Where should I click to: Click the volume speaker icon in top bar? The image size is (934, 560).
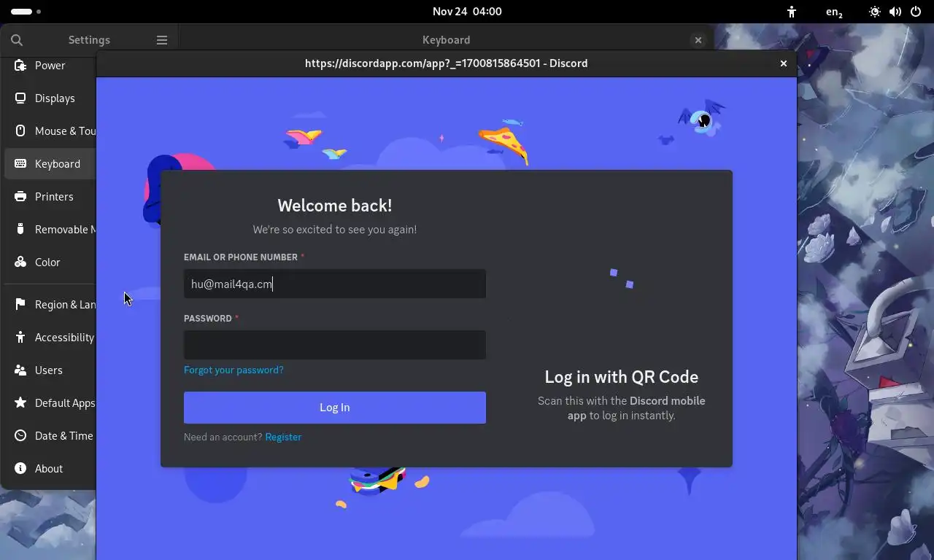pyautogui.click(x=895, y=12)
